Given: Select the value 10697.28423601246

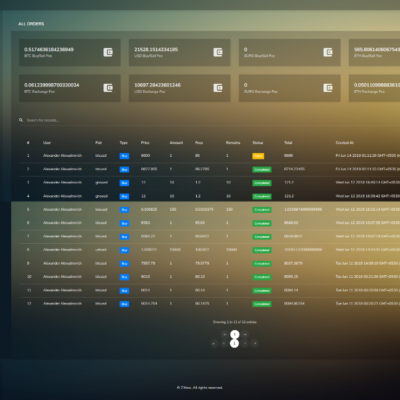Looking at the screenshot, I should click(x=157, y=85).
